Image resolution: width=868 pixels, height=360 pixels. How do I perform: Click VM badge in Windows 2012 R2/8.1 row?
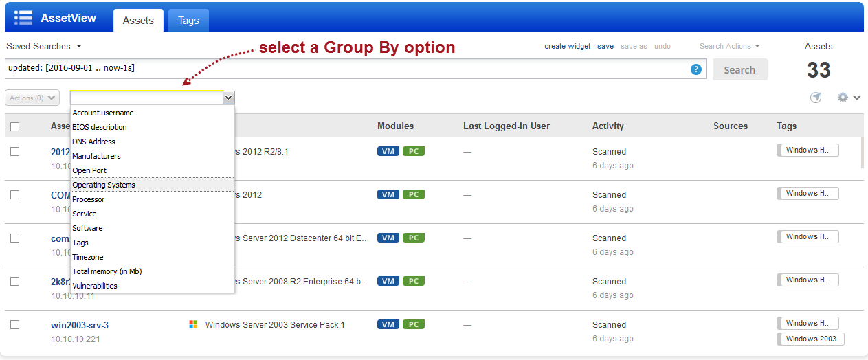click(x=388, y=151)
